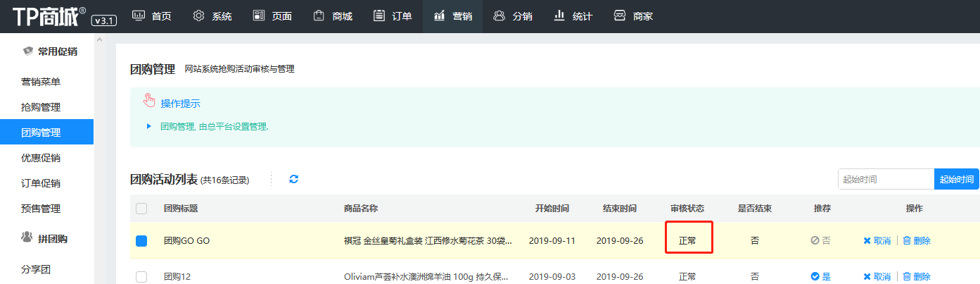The width and height of the screenshot is (980, 284).
Task: Toggle the select-all checkbox in table header
Action: (x=141, y=209)
